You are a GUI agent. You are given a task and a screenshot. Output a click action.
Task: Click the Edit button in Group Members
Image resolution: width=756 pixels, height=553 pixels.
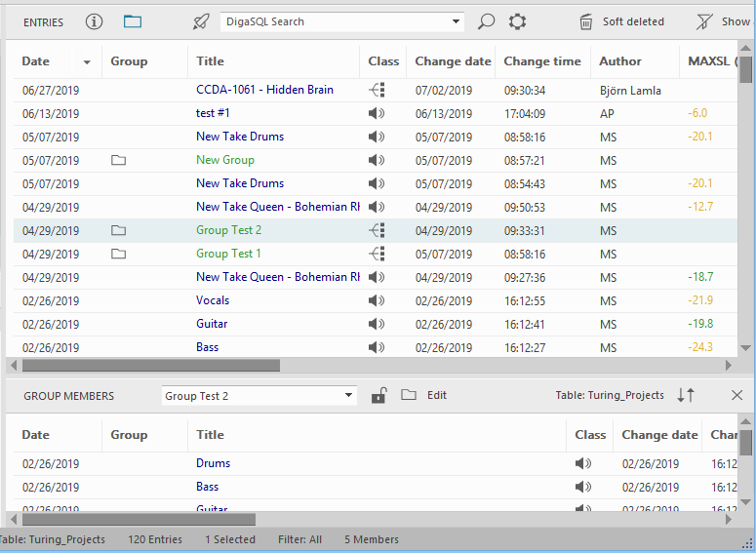[437, 395]
